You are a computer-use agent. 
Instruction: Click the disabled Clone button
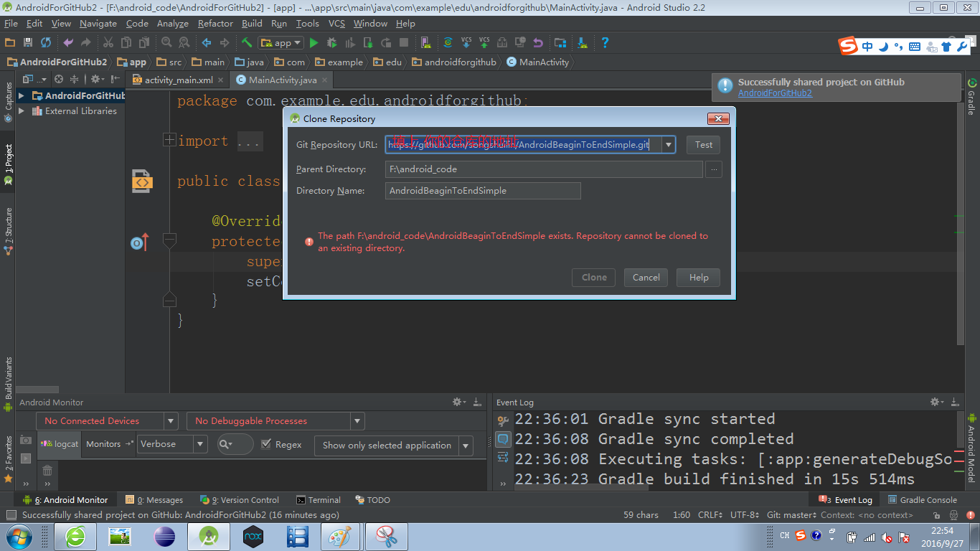(594, 278)
